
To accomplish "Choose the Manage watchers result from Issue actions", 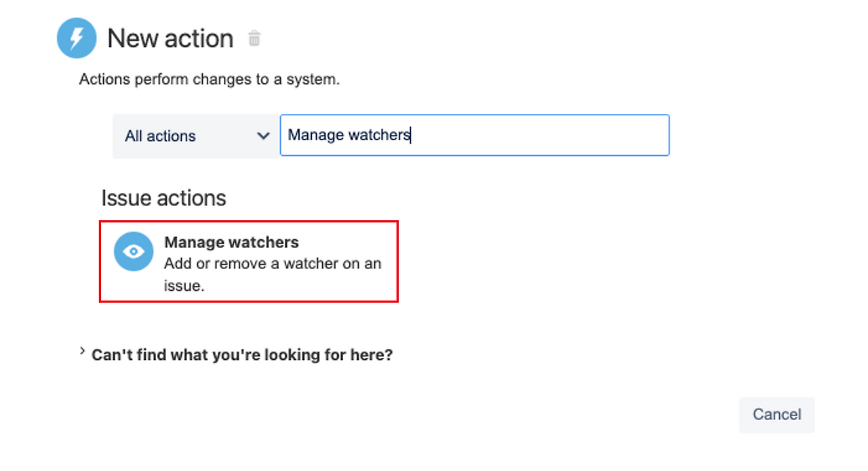I will coord(248,262).
